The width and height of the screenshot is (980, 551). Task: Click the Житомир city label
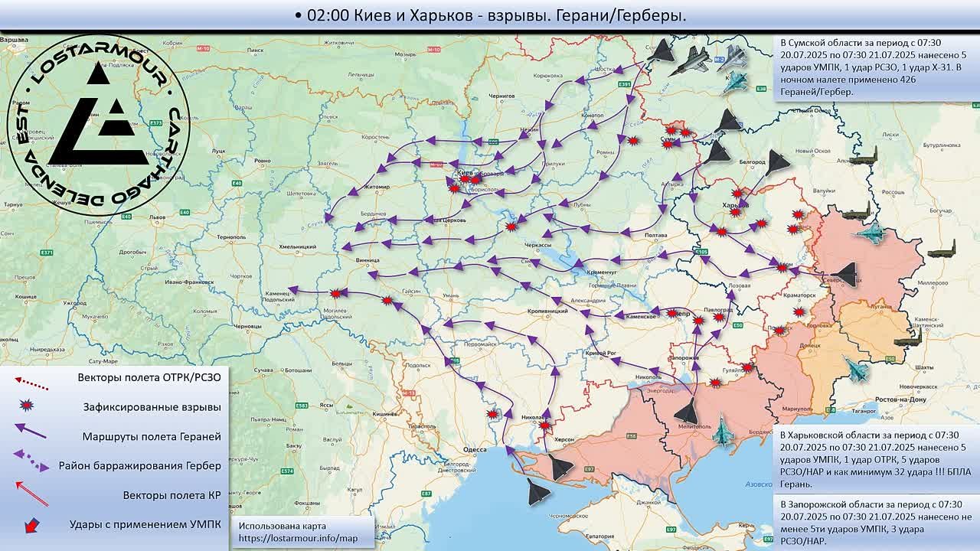[x=377, y=186]
